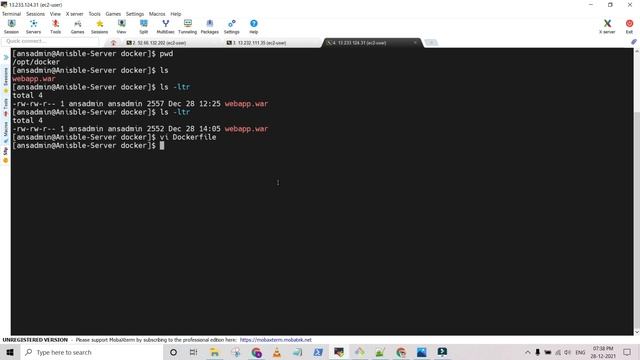Close the 13.233.124.31 session tab
This screenshot has width=640, height=360.
415,42
